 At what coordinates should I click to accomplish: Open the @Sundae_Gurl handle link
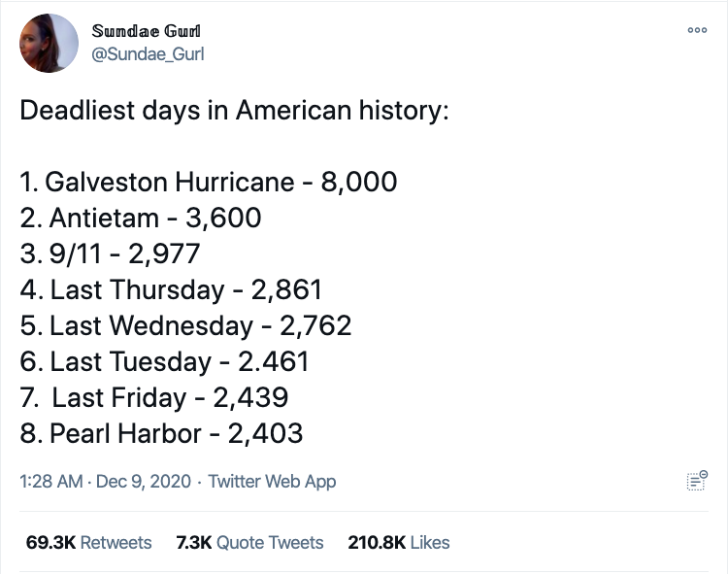point(148,53)
